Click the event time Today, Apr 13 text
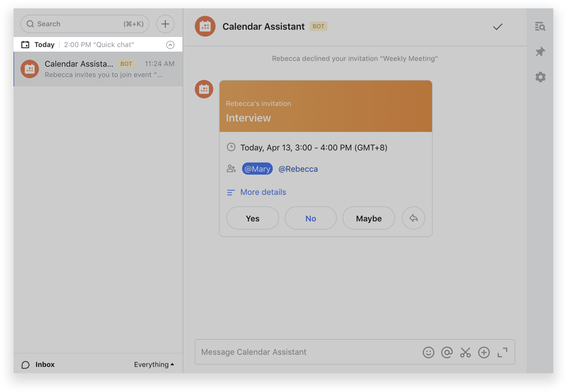 [314, 148]
